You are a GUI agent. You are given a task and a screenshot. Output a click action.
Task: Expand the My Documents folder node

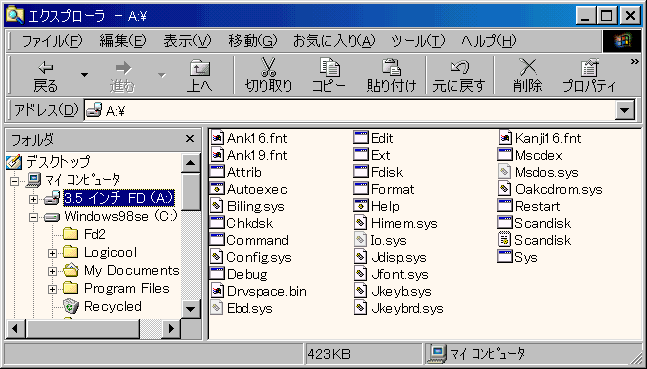(52, 271)
